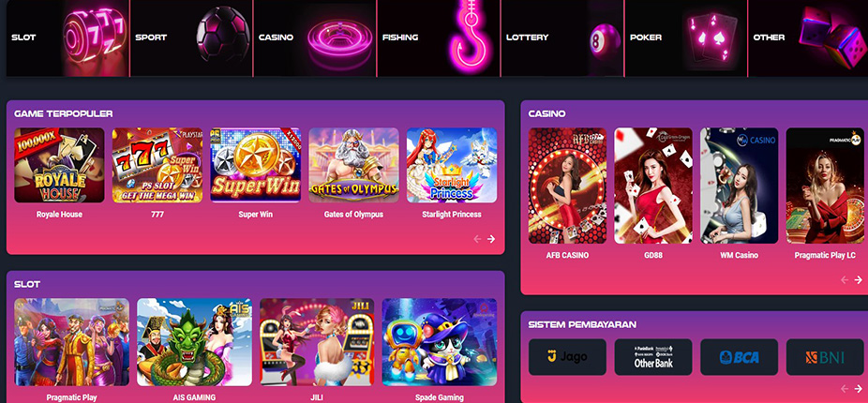The width and height of the screenshot is (868, 403).
Task: Advance Sistem Pembayaran carousel right arrow
Action: [x=858, y=389]
